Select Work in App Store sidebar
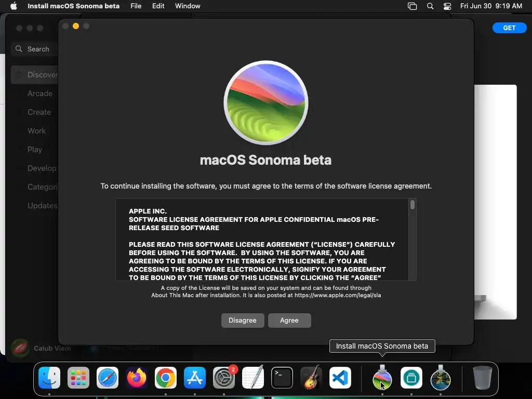 point(37,130)
